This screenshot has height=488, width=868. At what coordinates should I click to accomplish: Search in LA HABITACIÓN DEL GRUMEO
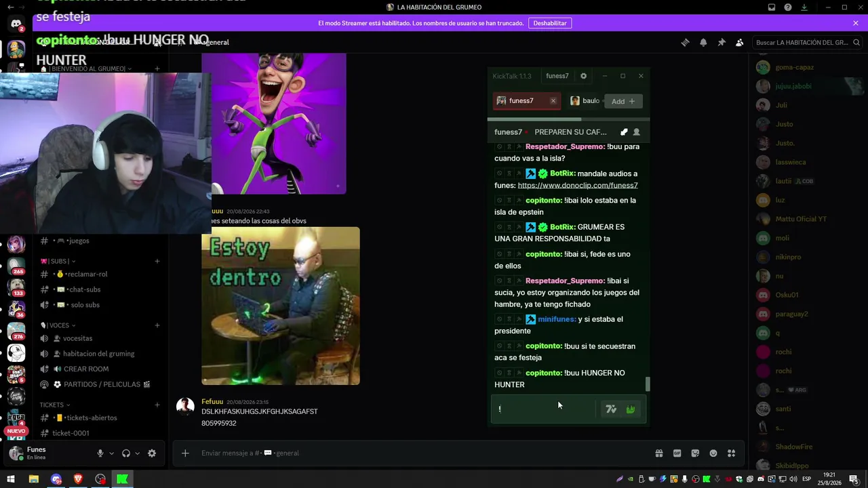coord(806,42)
